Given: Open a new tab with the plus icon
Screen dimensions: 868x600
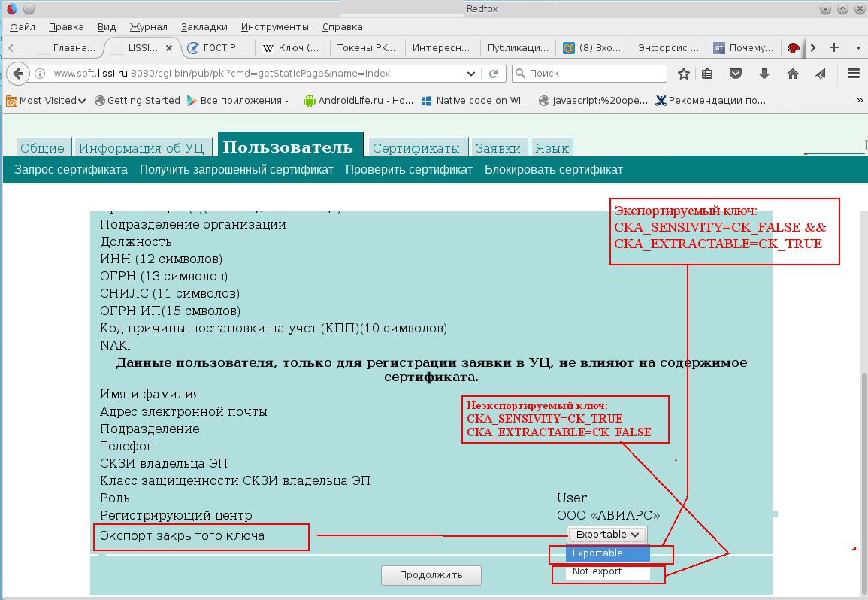Looking at the screenshot, I should [834, 47].
